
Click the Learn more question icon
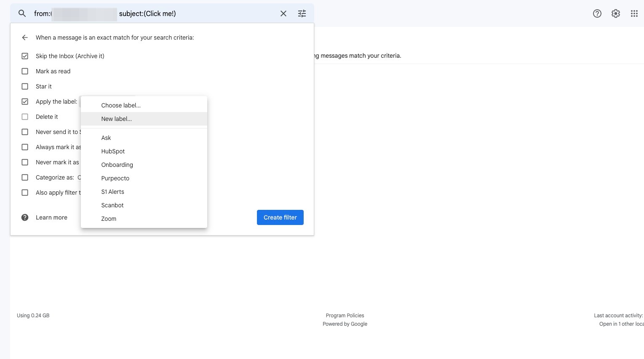coord(25,217)
